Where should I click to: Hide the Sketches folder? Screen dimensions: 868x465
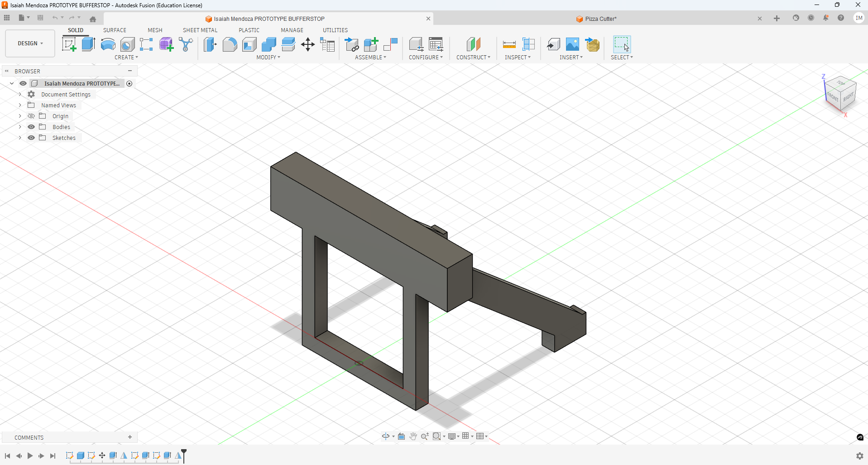(31, 138)
